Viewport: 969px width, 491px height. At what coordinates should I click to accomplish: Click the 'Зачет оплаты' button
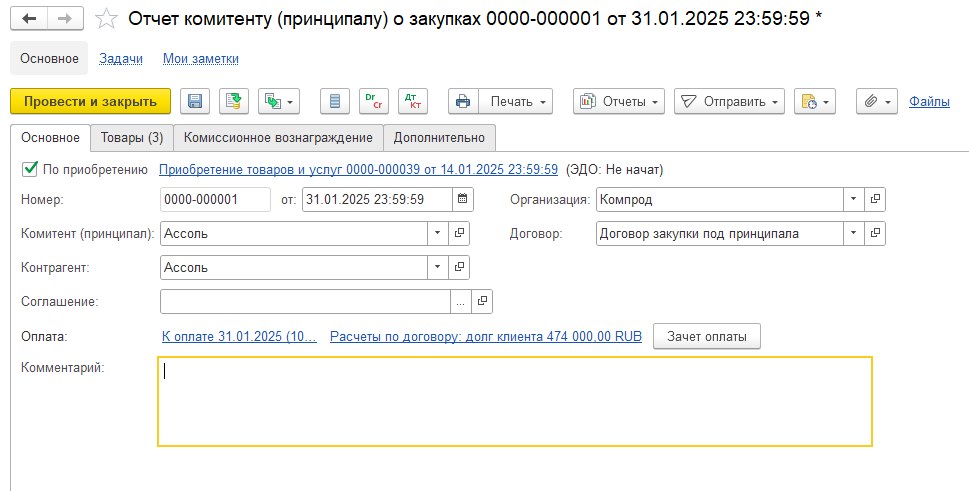pos(707,337)
